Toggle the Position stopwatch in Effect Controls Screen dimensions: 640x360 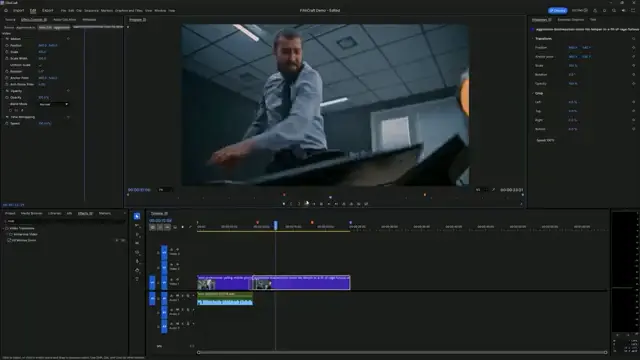(7, 45)
